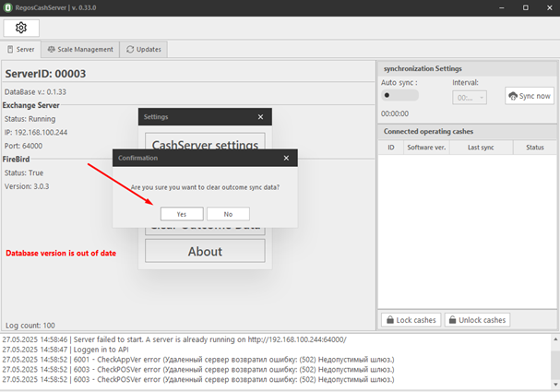Click the CashServer settings button
This screenshot has width=560, height=392.
pos(205,145)
